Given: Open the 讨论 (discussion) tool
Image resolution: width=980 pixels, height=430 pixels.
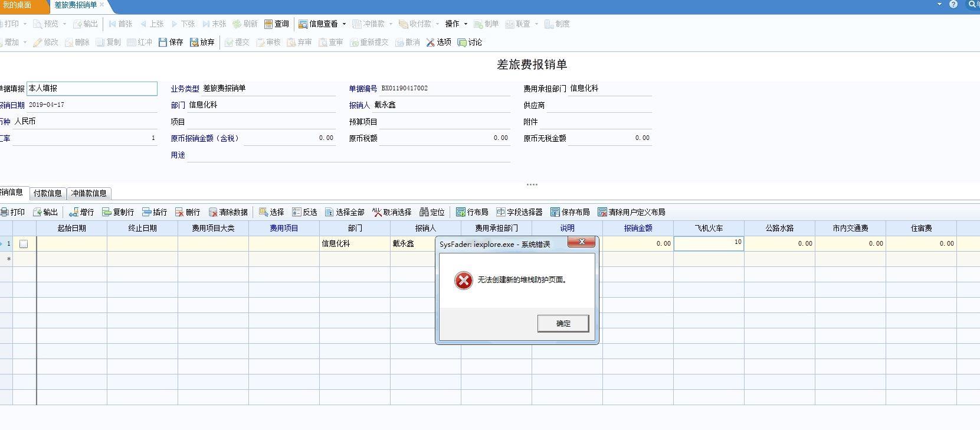Looking at the screenshot, I should (470, 43).
